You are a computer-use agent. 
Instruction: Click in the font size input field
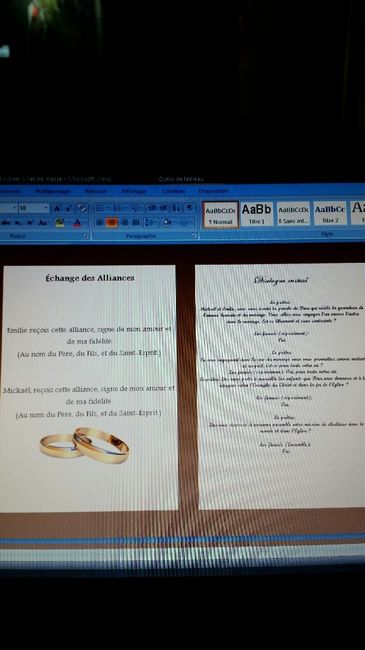point(31,208)
